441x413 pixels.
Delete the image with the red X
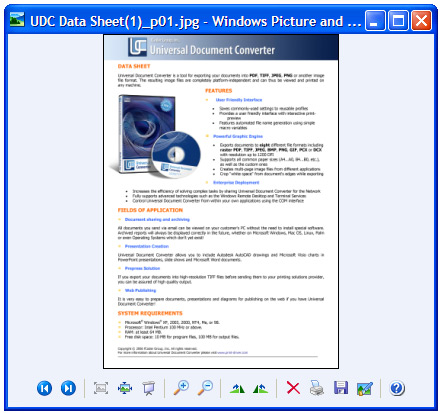click(x=293, y=388)
